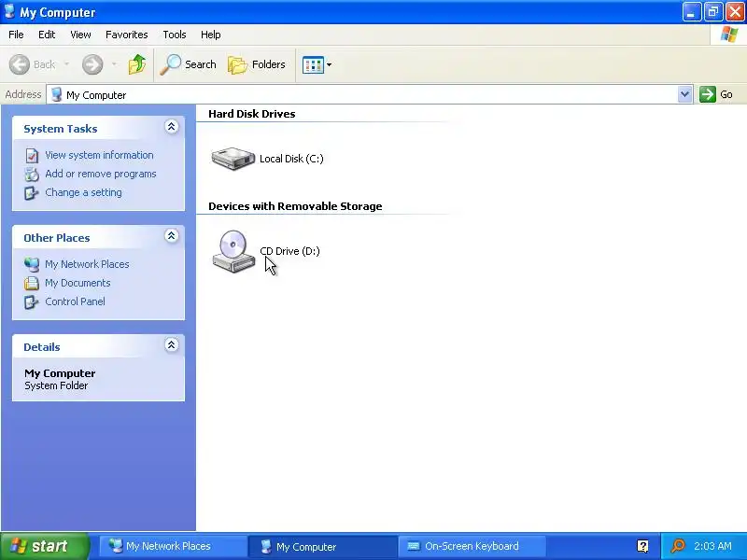Click the green Go button
The image size is (747, 560).
(x=716, y=94)
